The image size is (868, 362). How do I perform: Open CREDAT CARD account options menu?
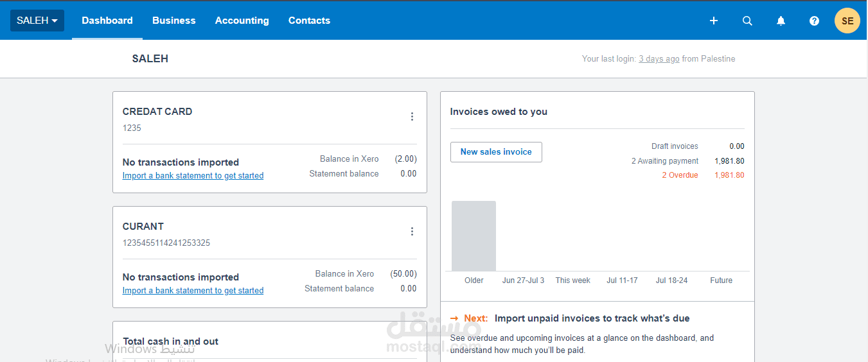click(x=412, y=117)
